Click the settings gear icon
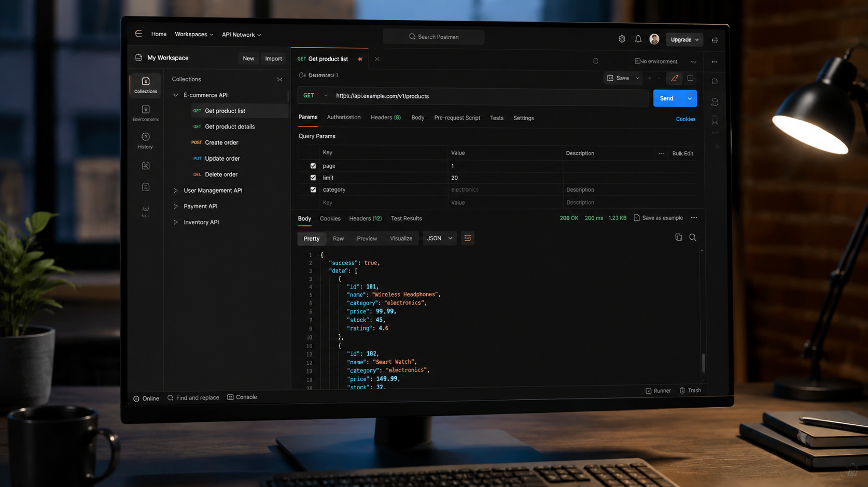The height and width of the screenshot is (487, 868). pos(622,39)
